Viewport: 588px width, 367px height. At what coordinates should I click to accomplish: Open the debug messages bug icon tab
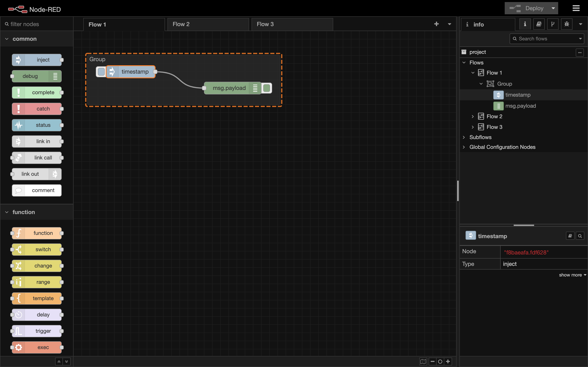567,24
